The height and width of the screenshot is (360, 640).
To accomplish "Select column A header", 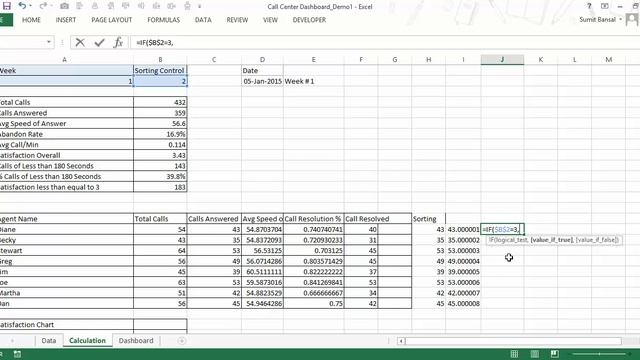I will [64, 60].
